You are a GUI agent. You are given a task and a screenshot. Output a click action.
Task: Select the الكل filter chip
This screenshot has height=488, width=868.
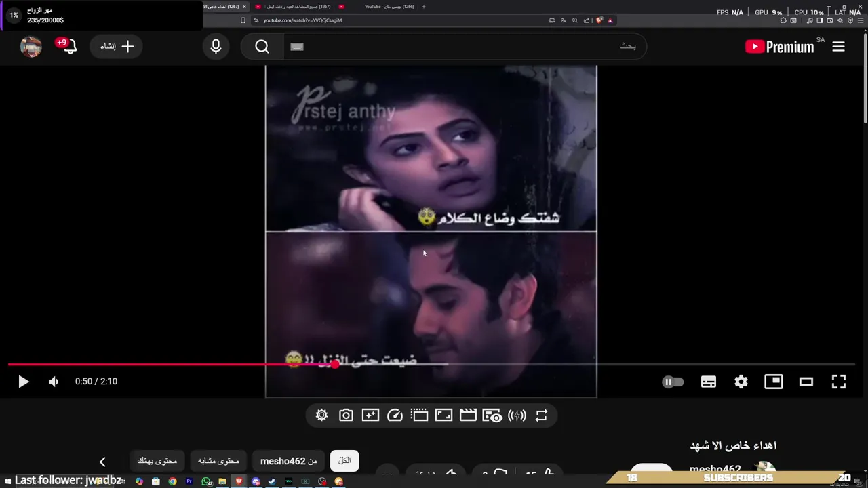[x=344, y=461]
